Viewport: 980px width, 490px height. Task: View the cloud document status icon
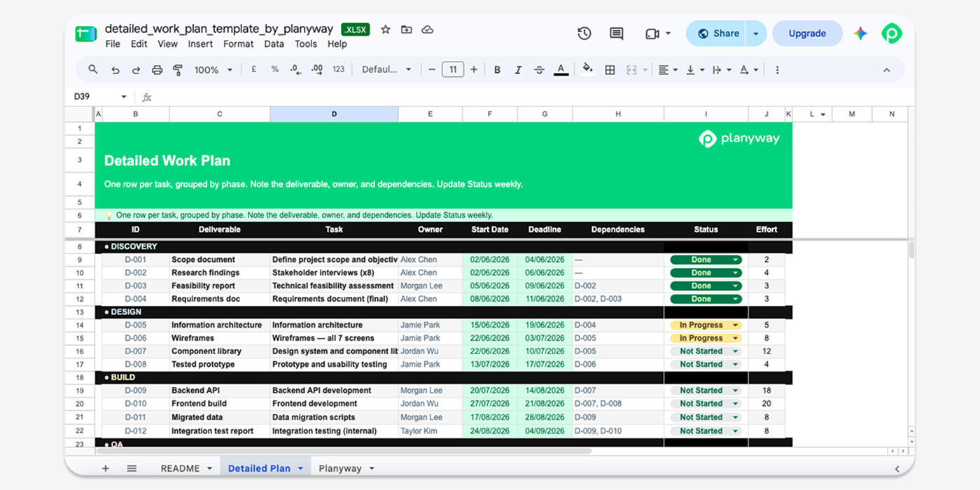tap(427, 29)
